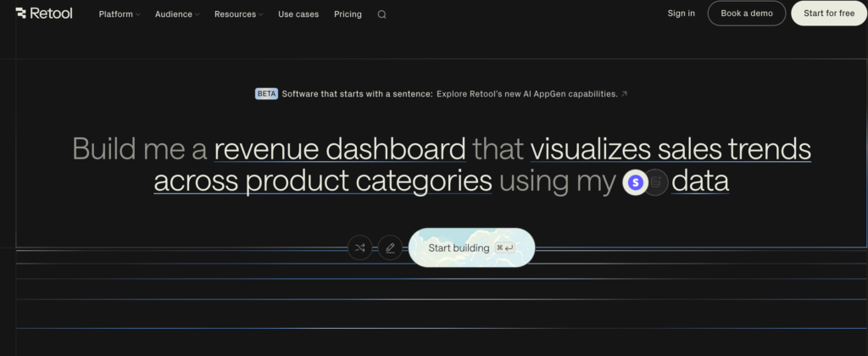The height and width of the screenshot is (356, 868).
Task: Open the Pricing page
Action: click(348, 14)
